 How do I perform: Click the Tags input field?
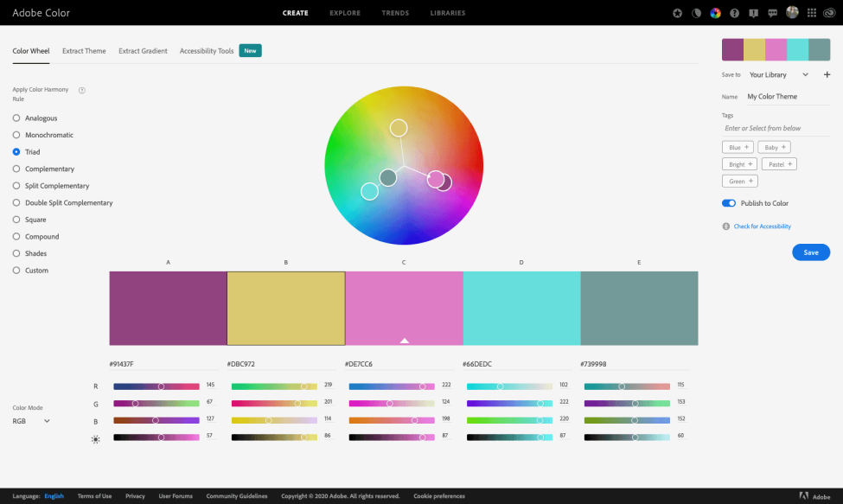pyautogui.click(x=776, y=129)
